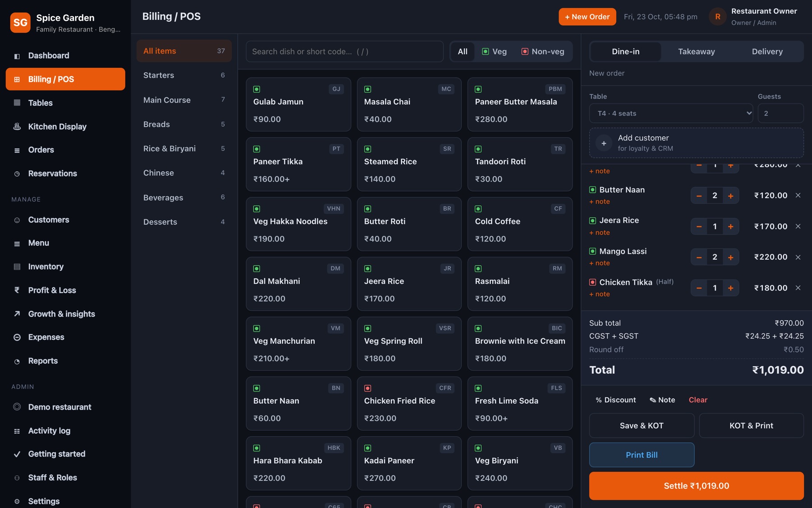The height and width of the screenshot is (508, 812).
Task: Clear the current order
Action: (x=698, y=400)
